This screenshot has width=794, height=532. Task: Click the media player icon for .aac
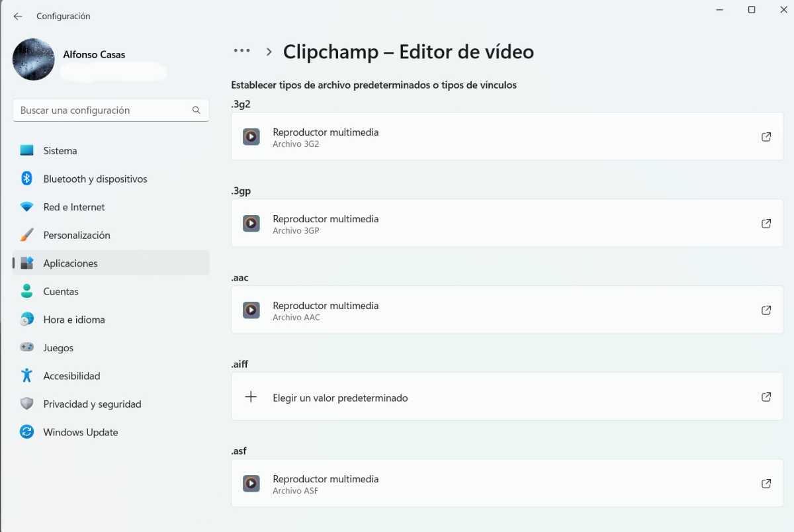point(251,310)
